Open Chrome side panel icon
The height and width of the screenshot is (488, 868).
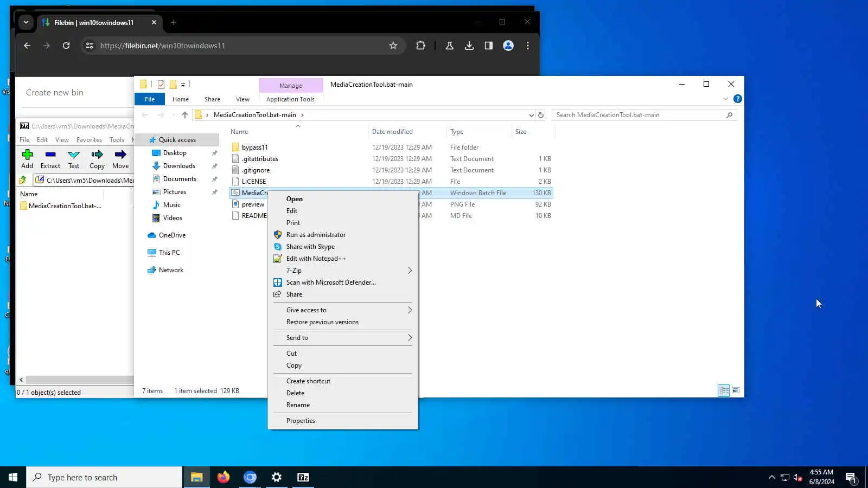(x=489, y=46)
